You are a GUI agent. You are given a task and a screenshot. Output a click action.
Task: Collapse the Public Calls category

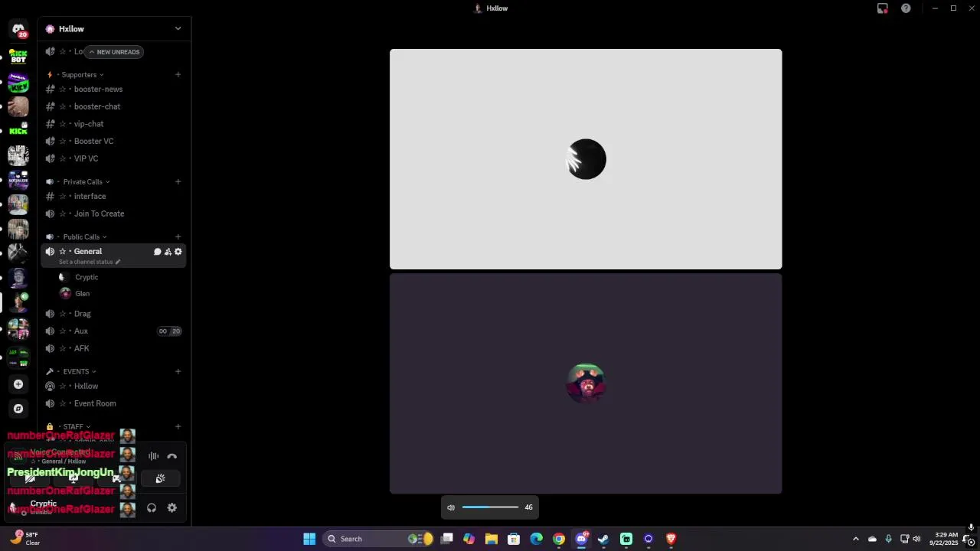81,237
